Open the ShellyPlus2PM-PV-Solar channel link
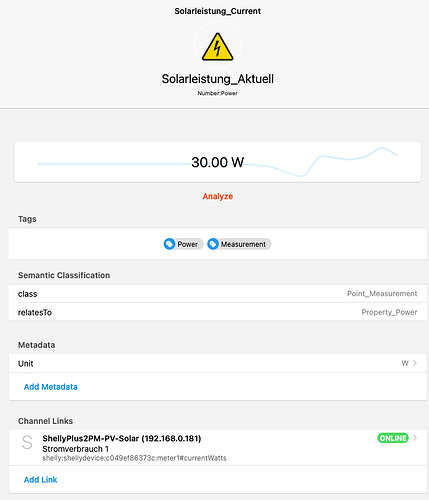This screenshot has height=500, width=429. (x=218, y=448)
